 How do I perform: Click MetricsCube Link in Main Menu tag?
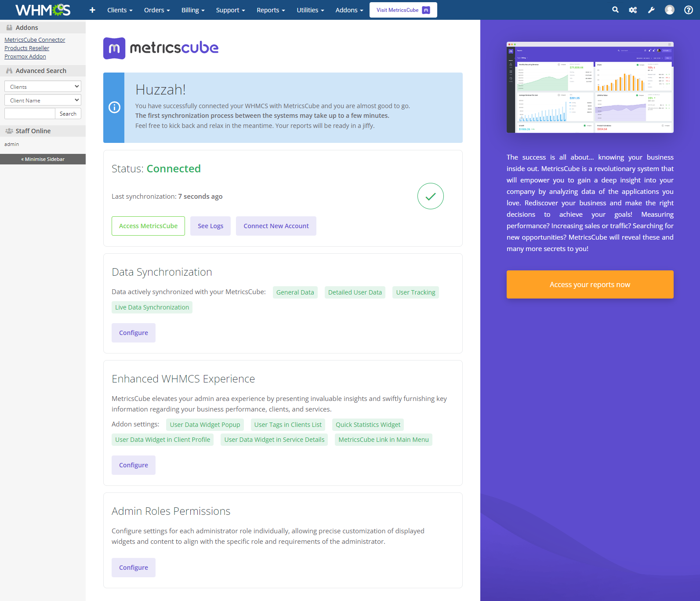click(x=384, y=440)
